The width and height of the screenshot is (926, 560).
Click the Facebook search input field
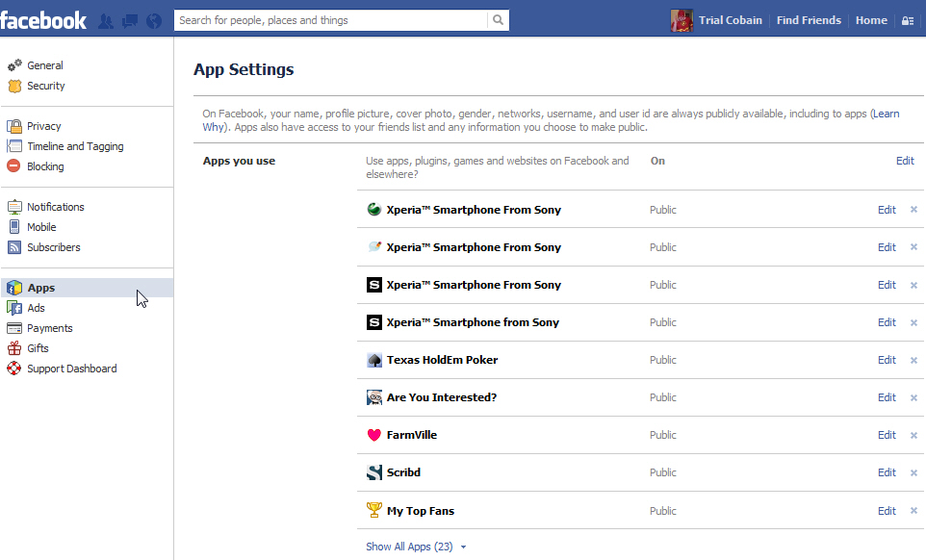click(x=330, y=20)
